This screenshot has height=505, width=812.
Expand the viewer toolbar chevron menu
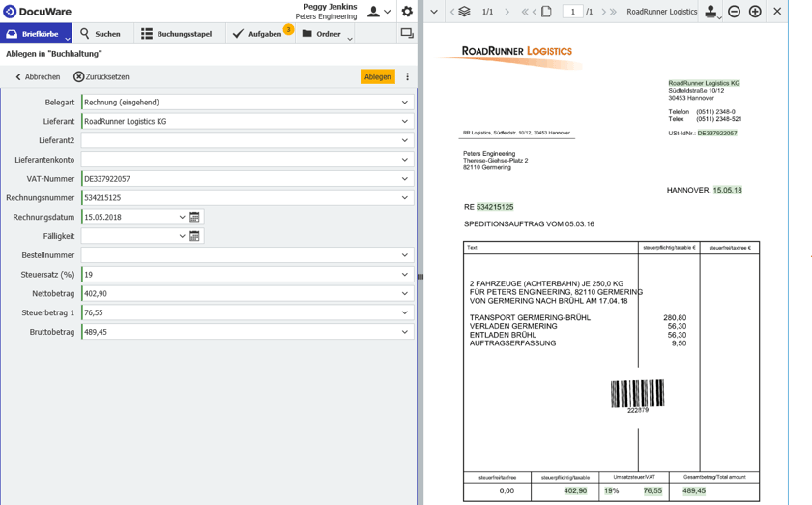pyautogui.click(x=434, y=12)
